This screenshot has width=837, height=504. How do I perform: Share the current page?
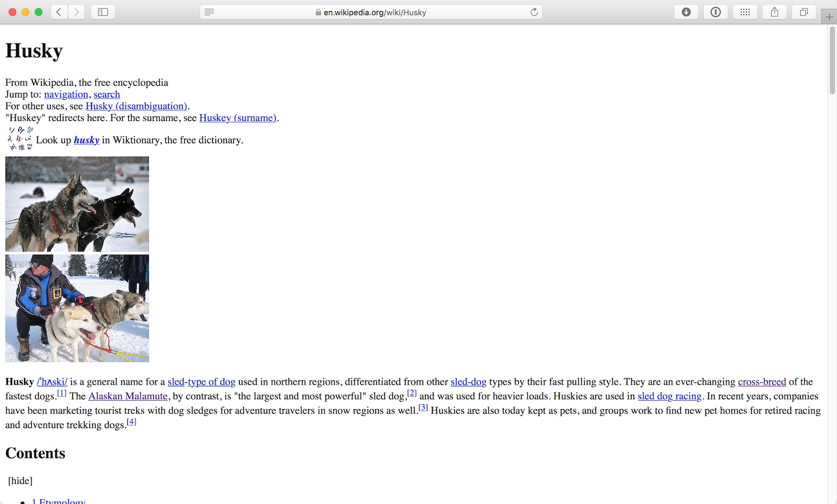point(775,12)
